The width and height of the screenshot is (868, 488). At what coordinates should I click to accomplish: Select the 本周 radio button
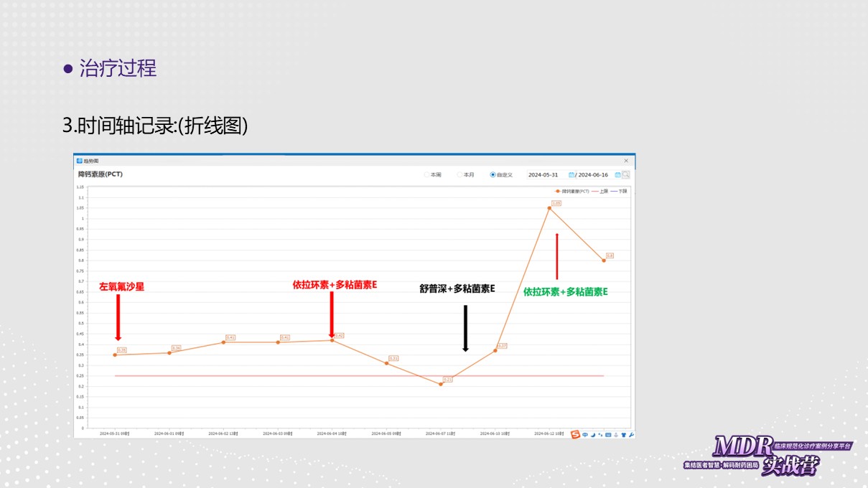pyautogui.click(x=426, y=174)
